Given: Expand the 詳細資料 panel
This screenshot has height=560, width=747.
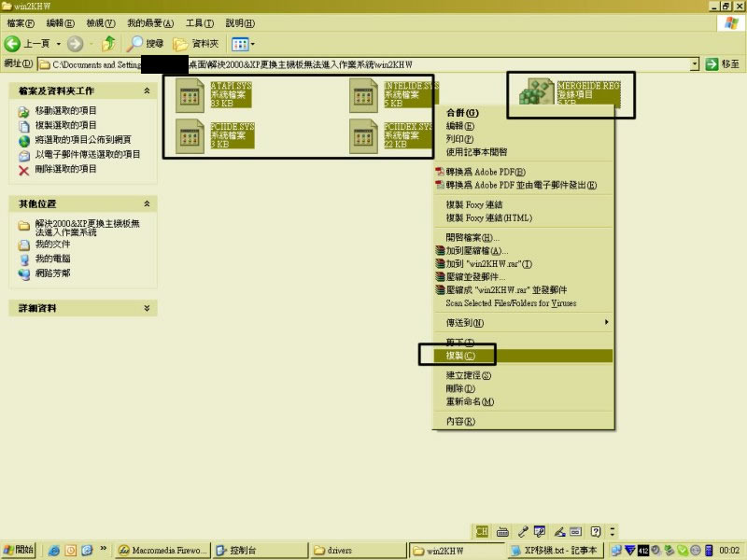Looking at the screenshot, I should pyautogui.click(x=147, y=308).
